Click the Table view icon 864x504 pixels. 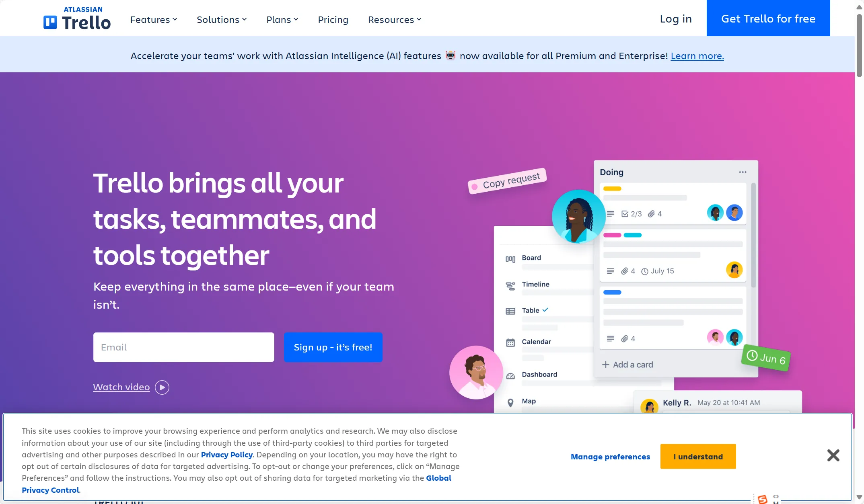pos(510,309)
